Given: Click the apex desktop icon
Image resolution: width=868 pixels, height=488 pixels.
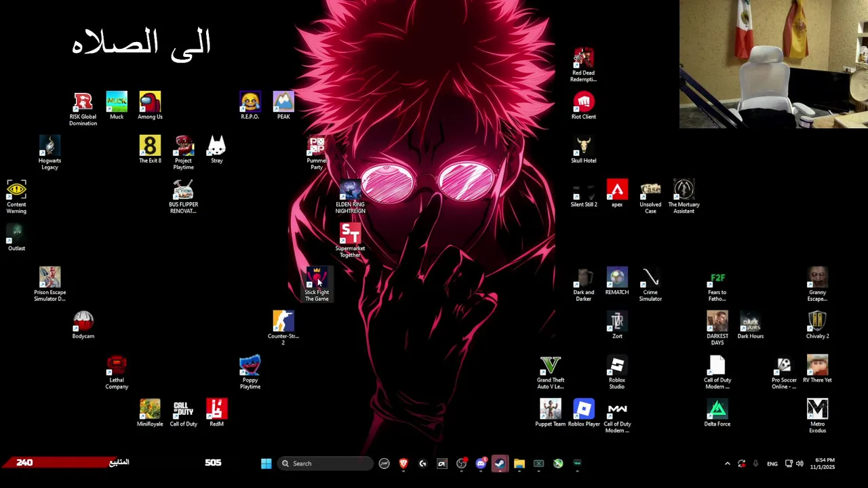Looking at the screenshot, I should pos(617,194).
